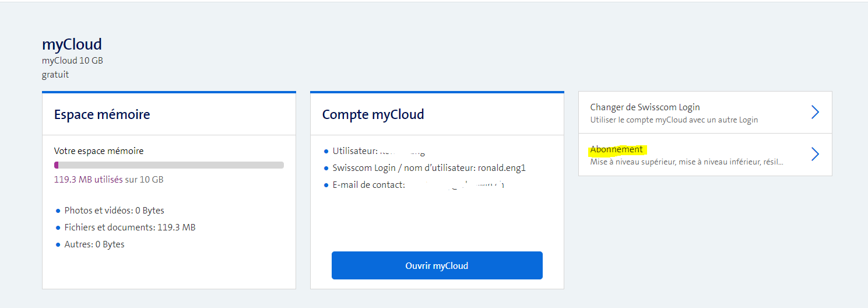Click chevron arrow next to Changer de Swisscom Login
The width and height of the screenshot is (868, 308).
(815, 112)
